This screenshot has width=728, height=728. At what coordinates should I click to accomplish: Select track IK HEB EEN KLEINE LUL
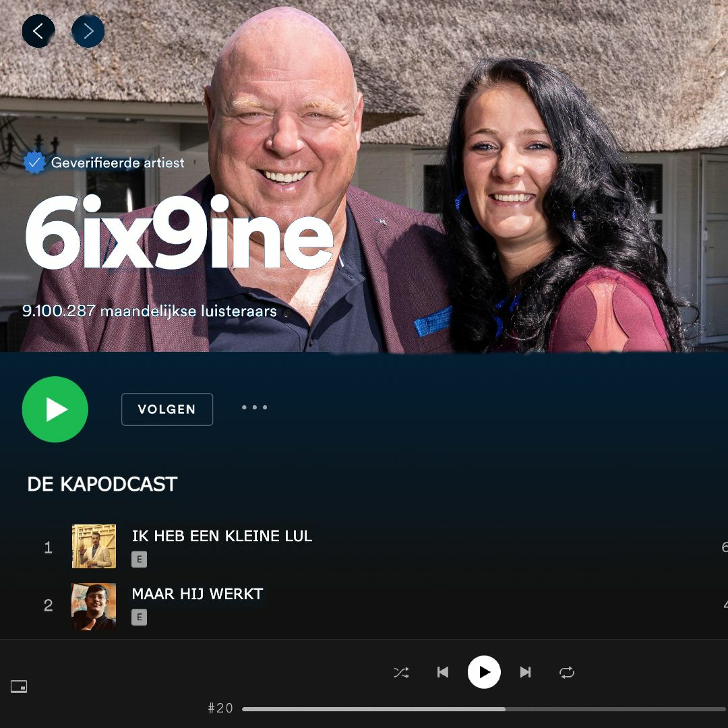click(x=222, y=536)
